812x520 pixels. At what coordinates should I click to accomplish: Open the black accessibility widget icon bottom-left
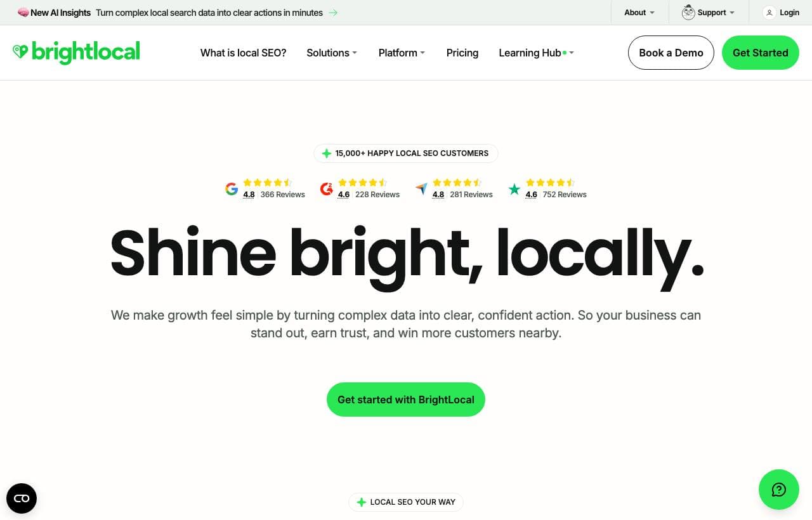click(x=22, y=498)
